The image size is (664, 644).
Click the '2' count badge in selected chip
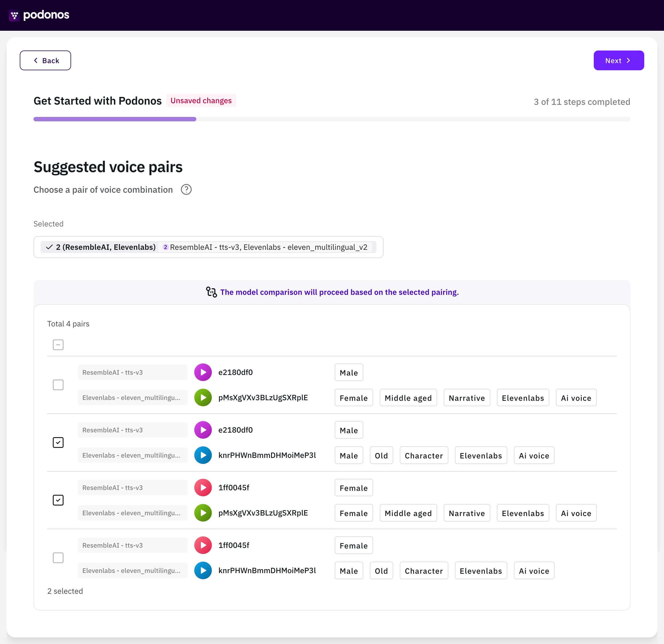coord(165,247)
